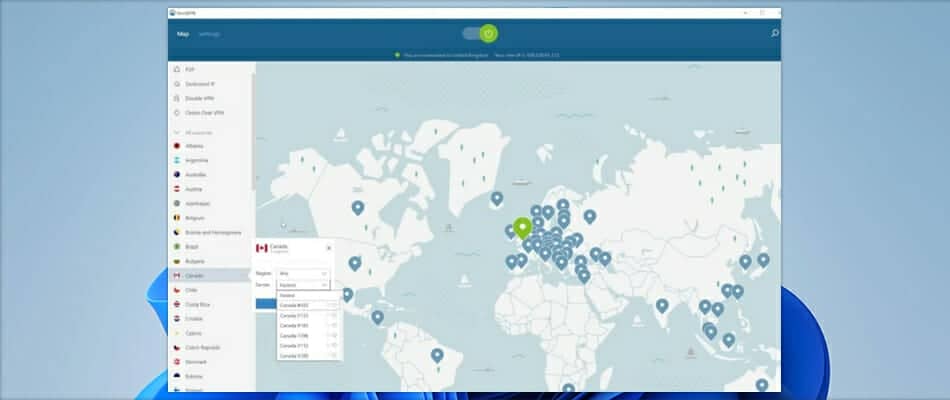Viewport: 950px width, 400px height.
Task: Click the map pin over India
Action: click(x=662, y=306)
